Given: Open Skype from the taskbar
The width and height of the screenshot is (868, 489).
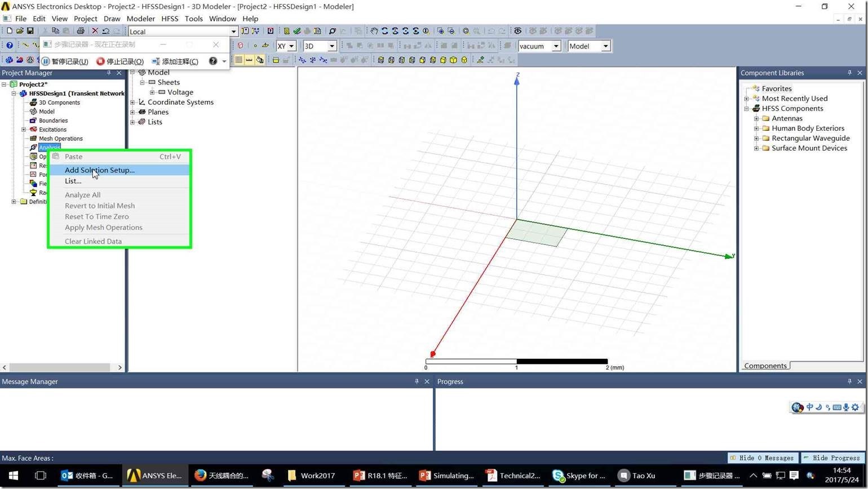Looking at the screenshot, I should (x=579, y=475).
